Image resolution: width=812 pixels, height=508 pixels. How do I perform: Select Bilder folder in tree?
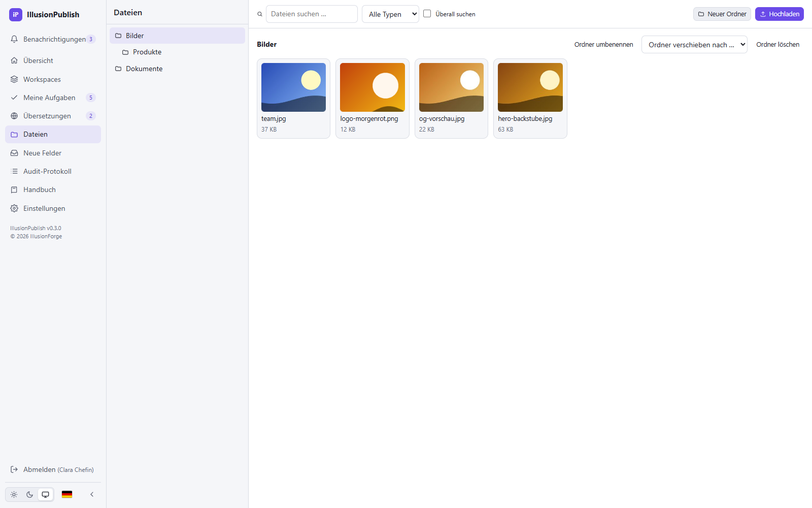tap(177, 36)
